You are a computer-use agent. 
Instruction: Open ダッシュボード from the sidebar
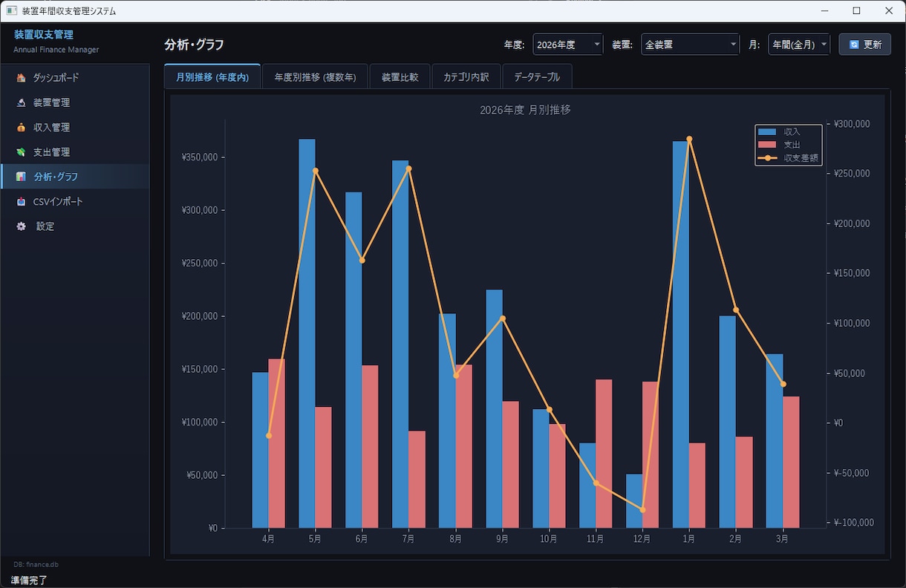tap(75, 78)
